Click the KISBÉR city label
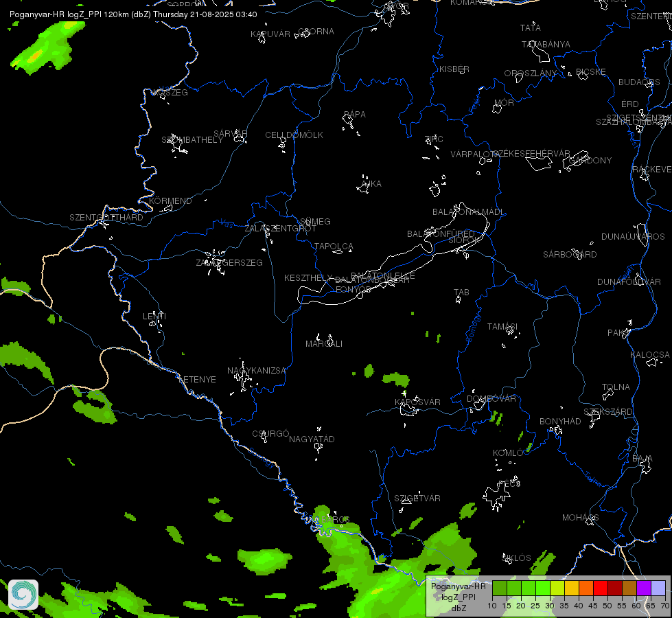Viewport: 672px width, 618px height. coord(454,69)
